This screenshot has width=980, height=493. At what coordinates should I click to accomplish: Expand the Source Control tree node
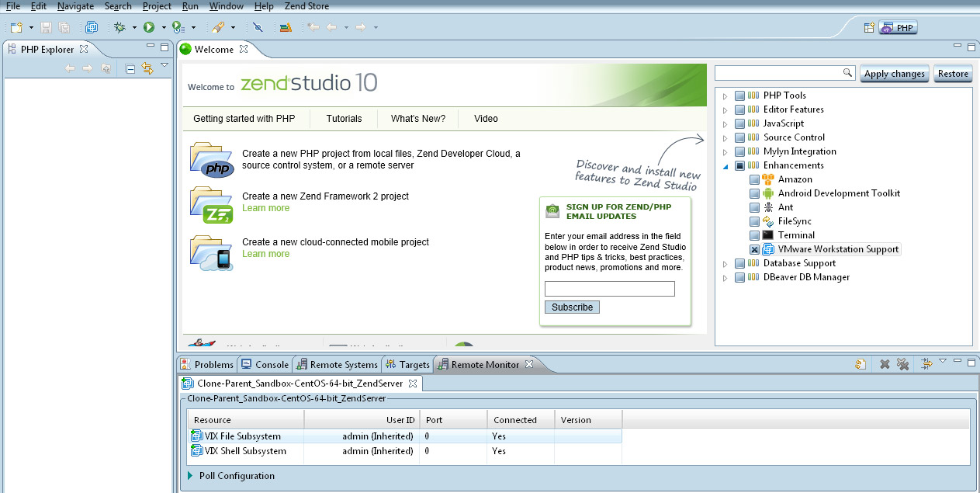[x=725, y=138]
